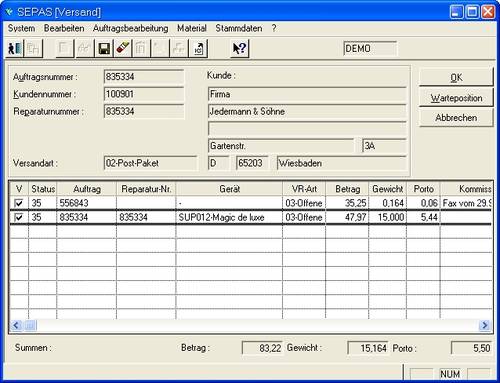Screen dimensions: 500x383
Task: Click the horizontal scrollbar thumb
Action: (30, 325)
